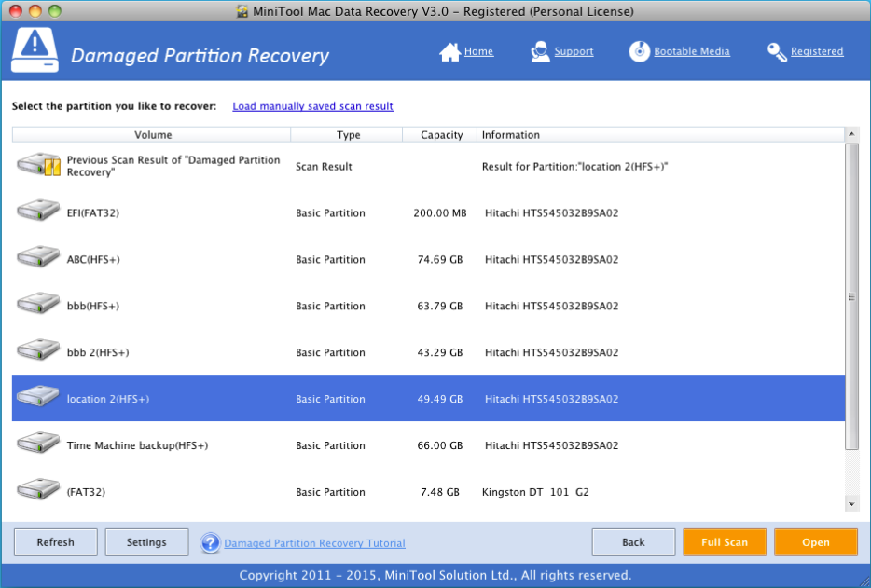Click the help question mark icon

tap(211, 542)
